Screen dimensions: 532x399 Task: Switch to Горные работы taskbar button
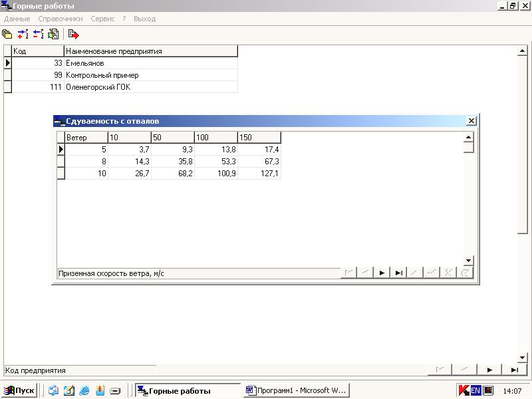tap(188, 390)
